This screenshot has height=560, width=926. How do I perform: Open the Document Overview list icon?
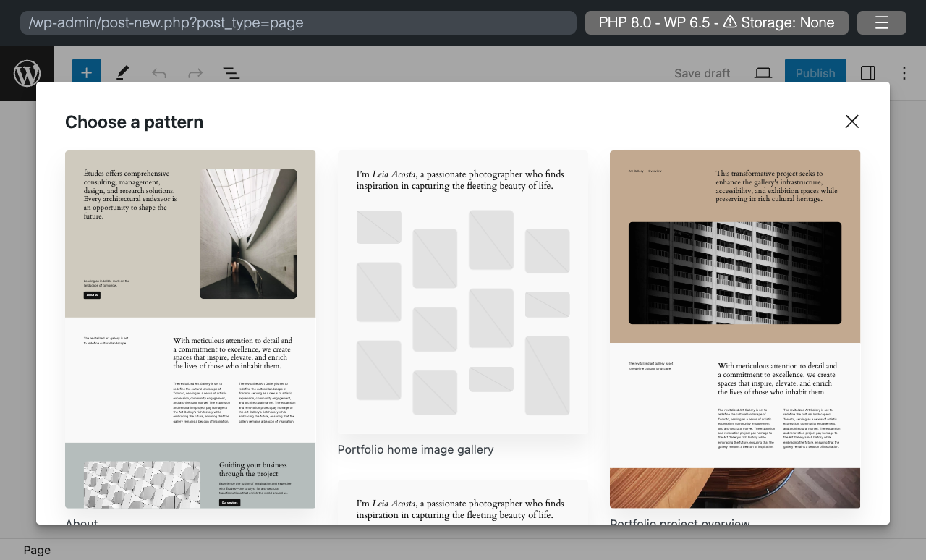[231, 73]
